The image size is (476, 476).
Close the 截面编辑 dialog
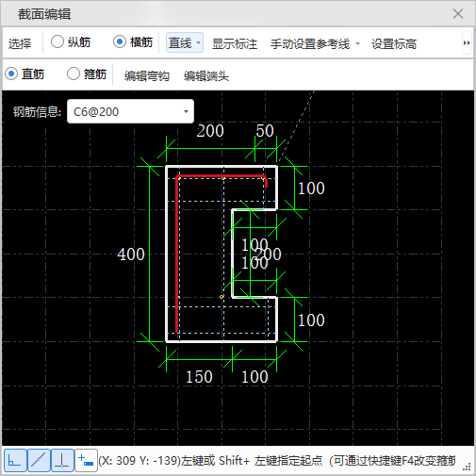[x=458, y=14]
